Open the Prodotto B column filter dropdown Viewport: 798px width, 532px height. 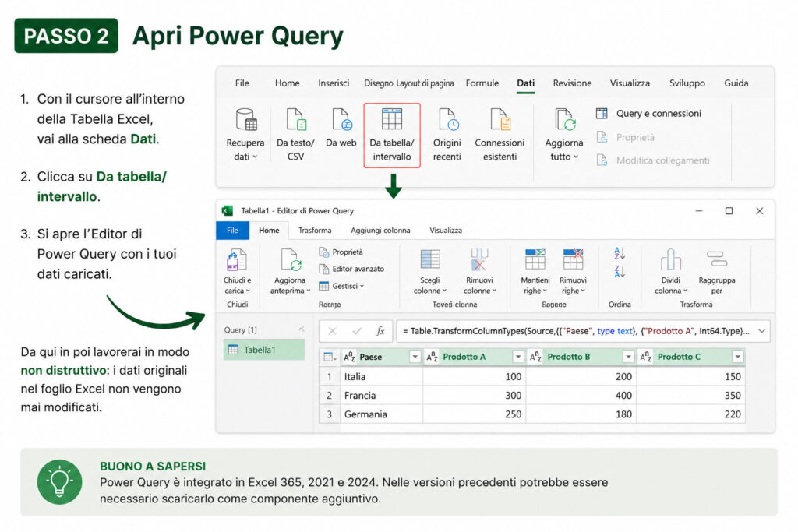coord(629,357)
